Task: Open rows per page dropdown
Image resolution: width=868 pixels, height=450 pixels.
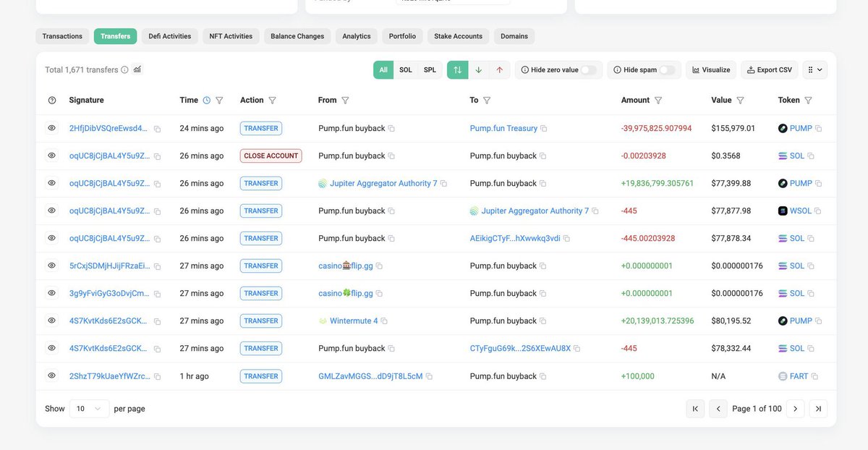Action: pos(90,409)
